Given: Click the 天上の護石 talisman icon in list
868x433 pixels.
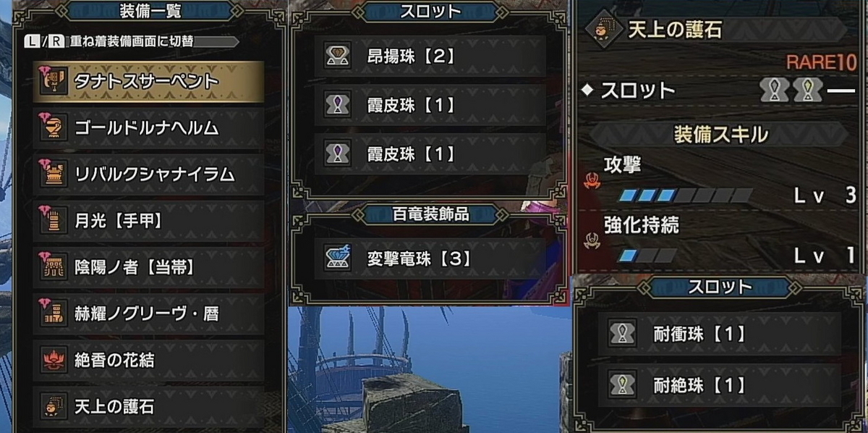Looking at the screenshot, I should coord(54,405).
